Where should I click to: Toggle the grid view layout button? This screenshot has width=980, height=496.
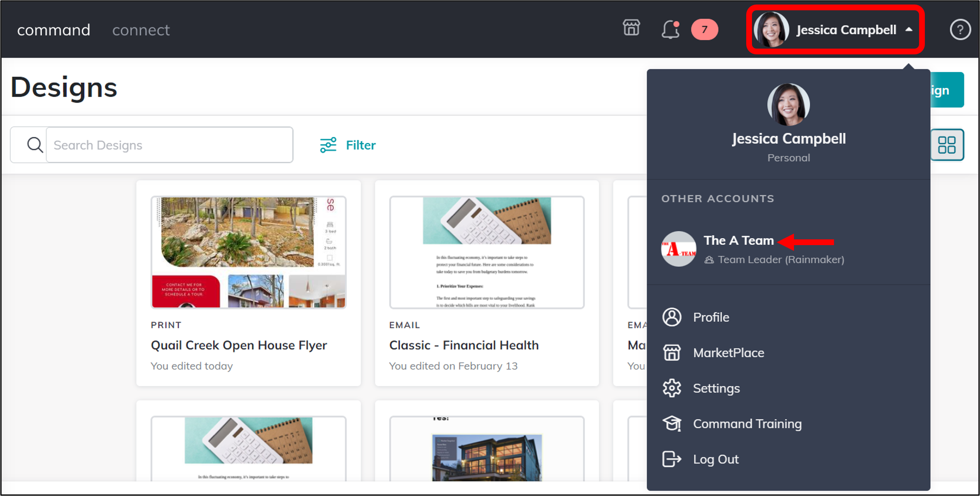coord(947,145)
